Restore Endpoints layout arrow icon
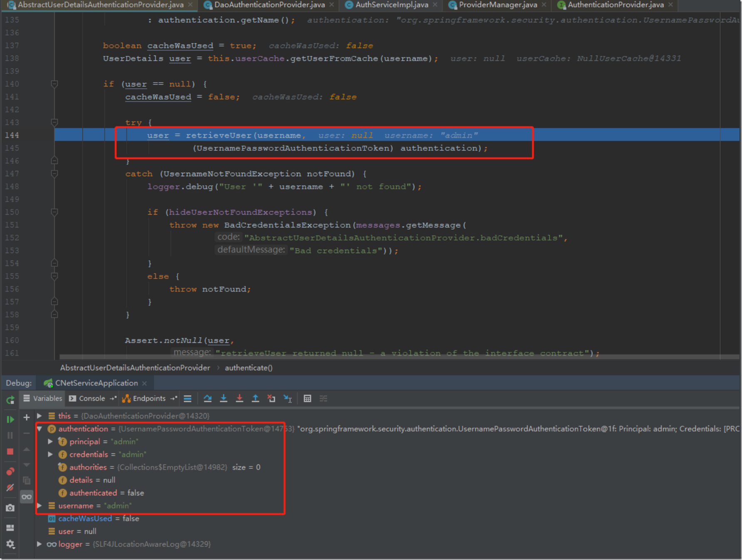Screen dimensions: 742x560 174,399
